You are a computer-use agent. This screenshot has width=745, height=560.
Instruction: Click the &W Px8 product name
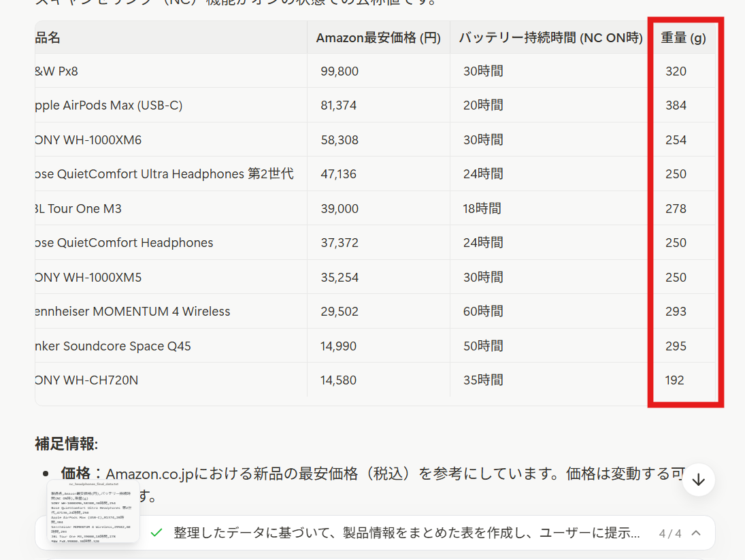56,71
